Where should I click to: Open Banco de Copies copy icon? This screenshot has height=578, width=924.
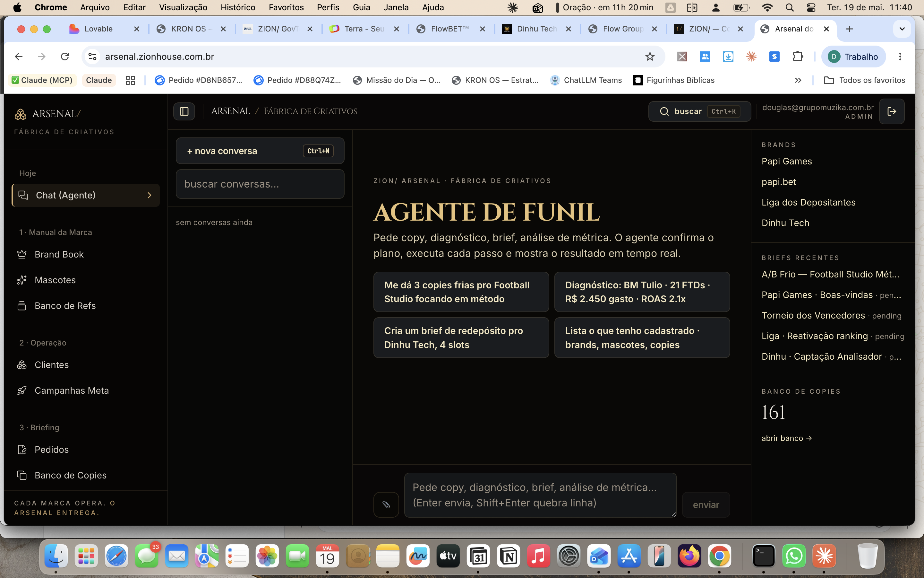22,475
